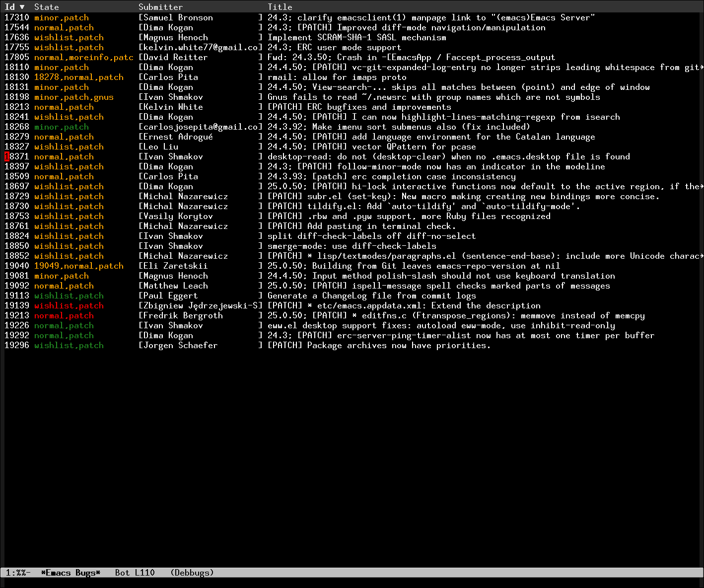Open bug 18327 vector QPattern for pcase

click(352, 147)
